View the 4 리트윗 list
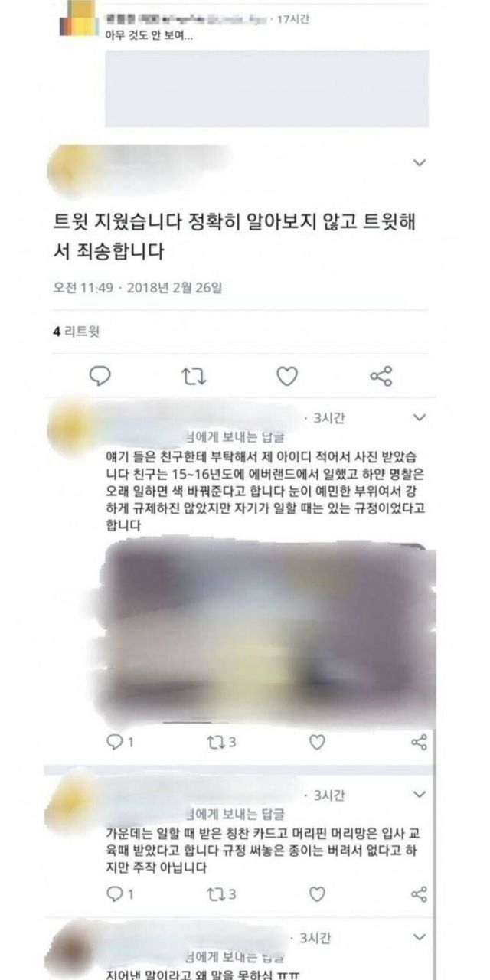The image size is (490, 980). click(x=75, y=332)
